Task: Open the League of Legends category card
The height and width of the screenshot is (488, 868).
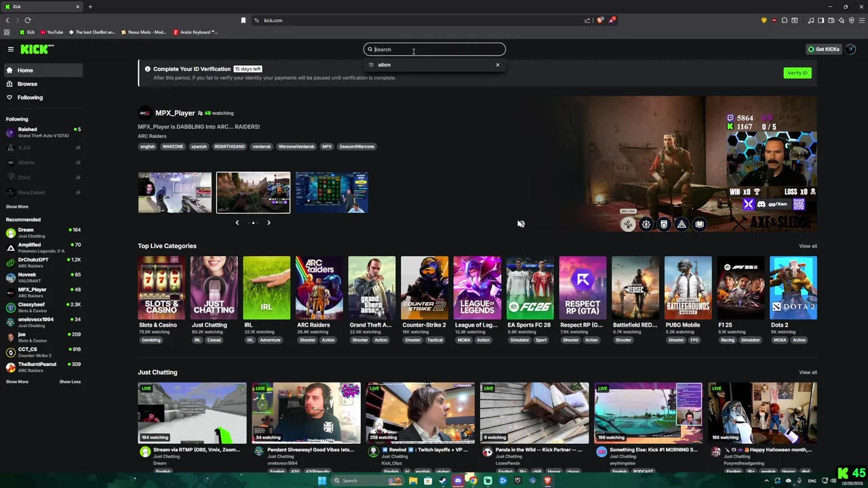Action: tap(477, 287)
